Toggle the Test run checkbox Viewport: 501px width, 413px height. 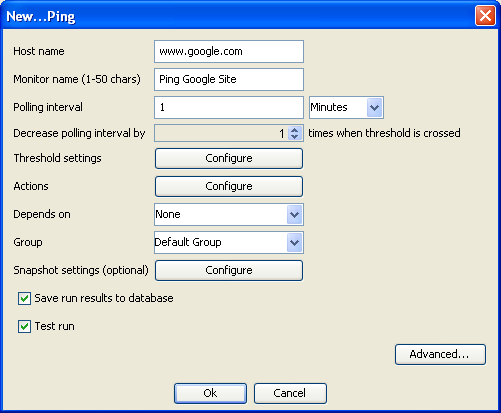coord(24,326)
